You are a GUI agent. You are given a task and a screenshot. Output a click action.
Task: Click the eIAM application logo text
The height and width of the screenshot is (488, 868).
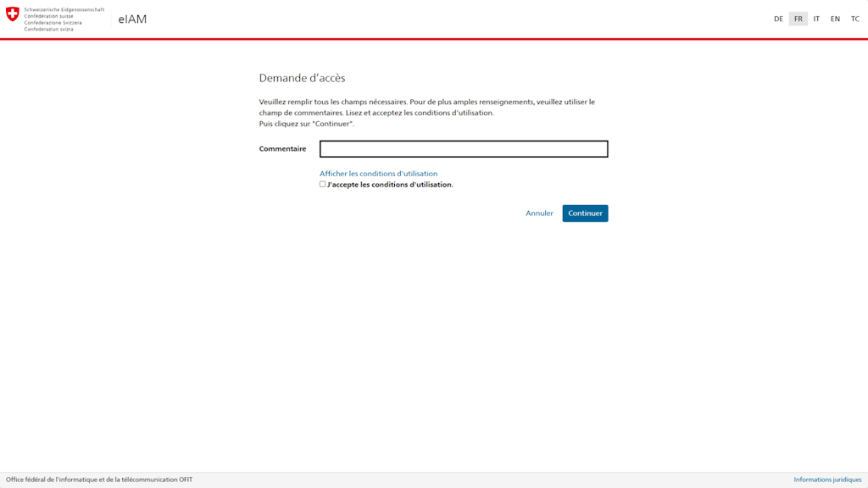[131, 18]
